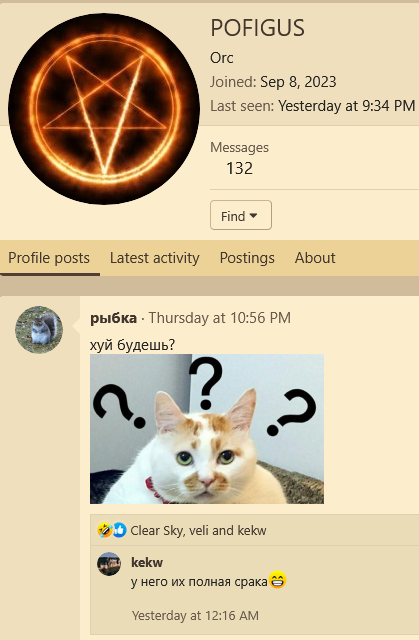
Task: Click the рыбка username link
Action: tap(113, 318)
